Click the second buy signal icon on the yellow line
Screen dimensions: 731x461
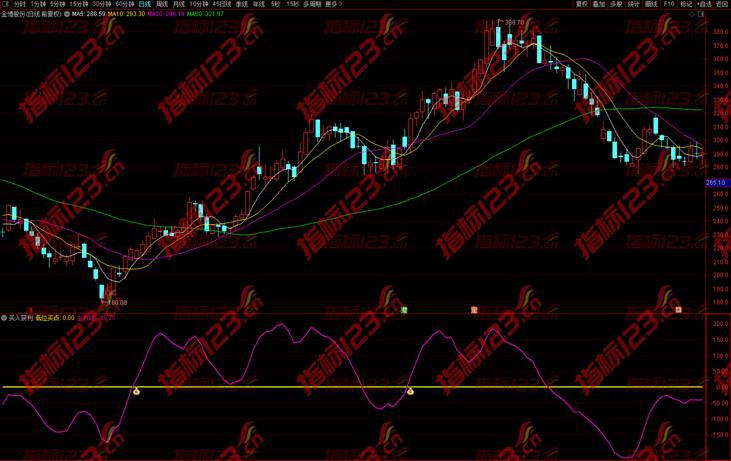tap(410, 390)
